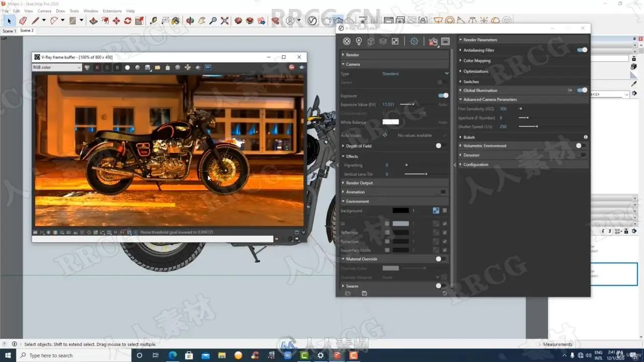The width and height of the screenshot is (644, 362).
Task: Click the Windows Start button
Action: click(7, 355)
